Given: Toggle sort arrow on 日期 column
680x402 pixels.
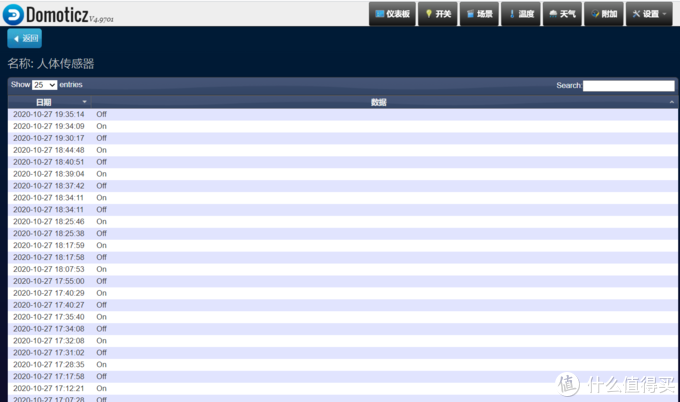Looking at the screenshot, I should click(x=84, y=102).
